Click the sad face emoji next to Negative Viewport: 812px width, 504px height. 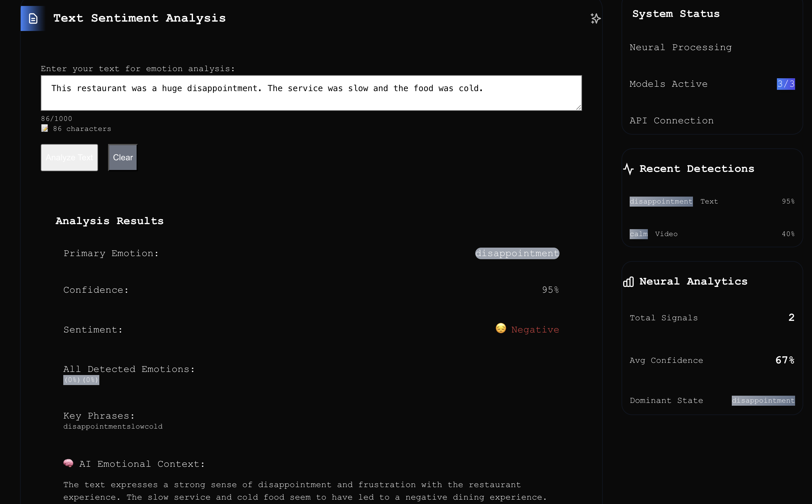501,329
